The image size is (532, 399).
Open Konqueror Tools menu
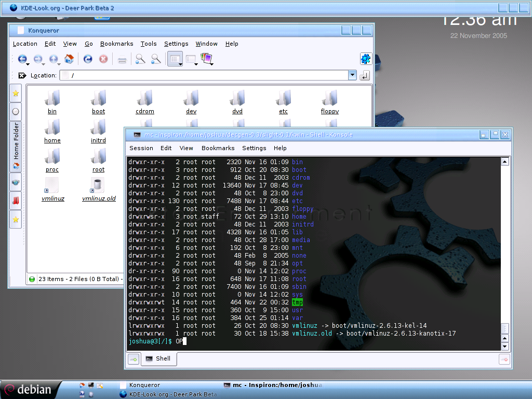tap(149, 44)
